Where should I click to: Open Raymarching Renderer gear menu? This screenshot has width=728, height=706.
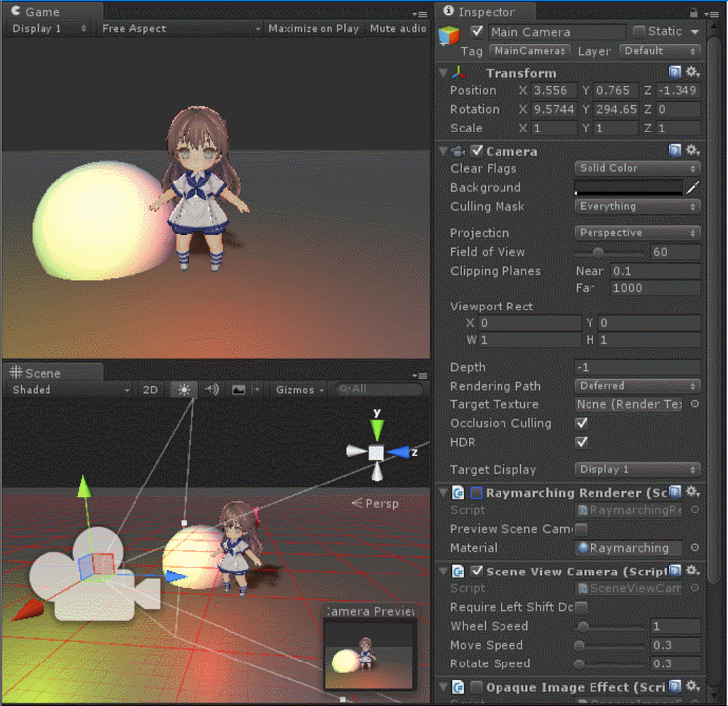tap(692, 492)
